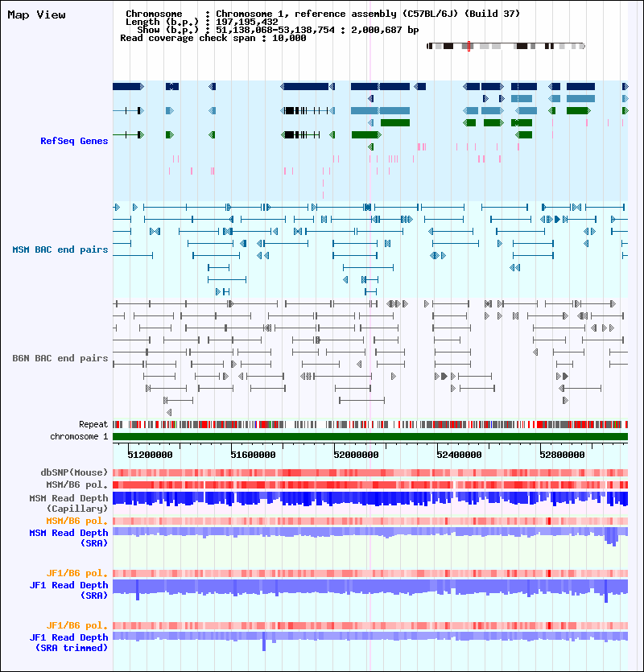This screenshot has width=644, height=672.
Task: Click the Read coverage check span text
Action: pyautogui.click(x=213, y=38)
